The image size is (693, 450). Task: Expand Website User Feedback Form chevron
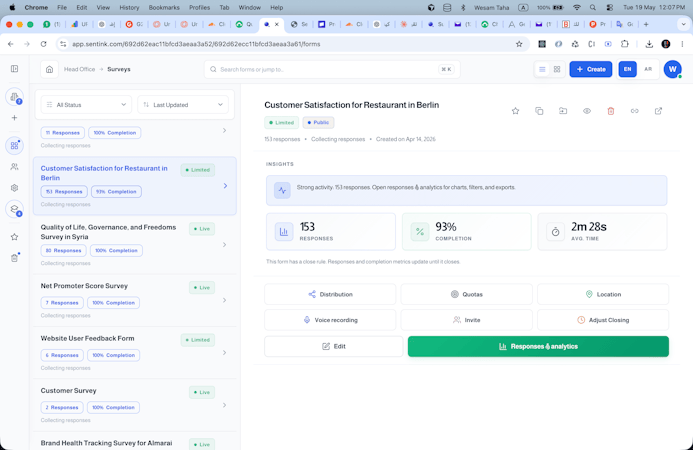(x=225, y=353)
